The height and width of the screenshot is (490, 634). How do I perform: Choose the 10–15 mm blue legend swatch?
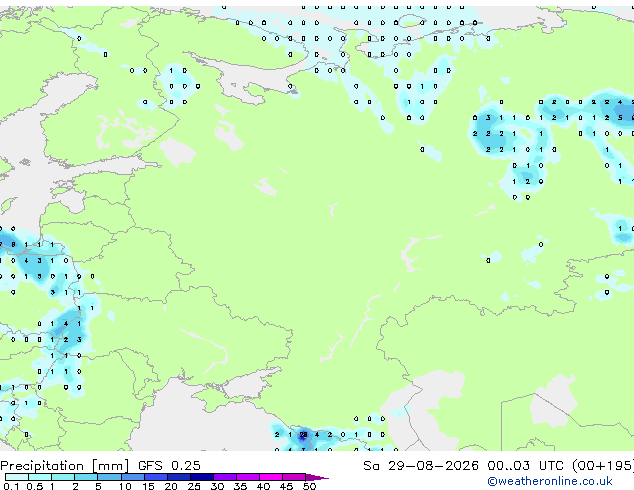tap(132, 477)
